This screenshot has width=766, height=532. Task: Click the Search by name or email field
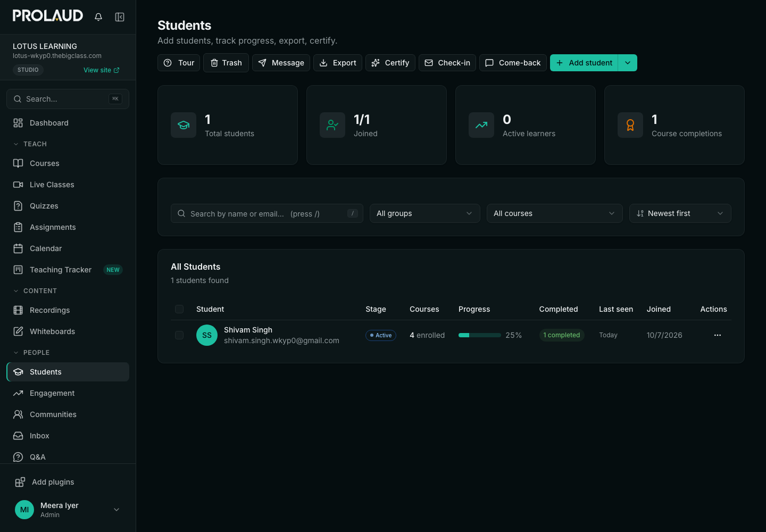click(x=267, y=213)
